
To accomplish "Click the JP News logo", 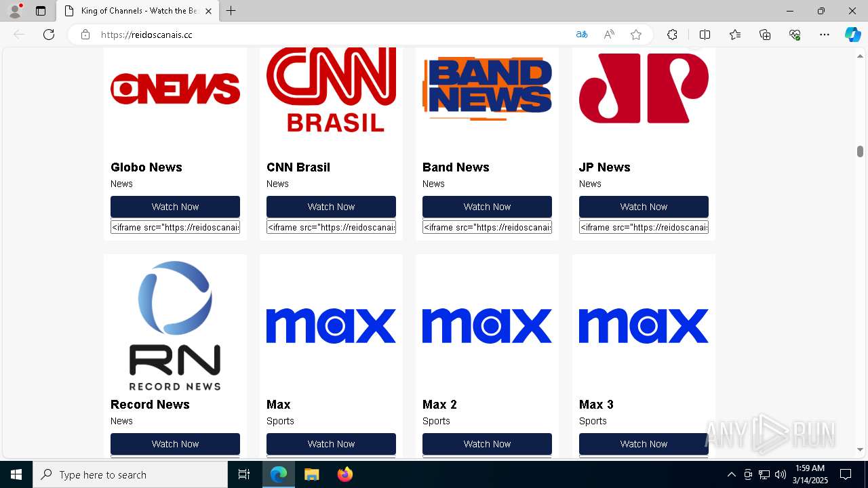I will pyautogui.click(x=644, y=89).
